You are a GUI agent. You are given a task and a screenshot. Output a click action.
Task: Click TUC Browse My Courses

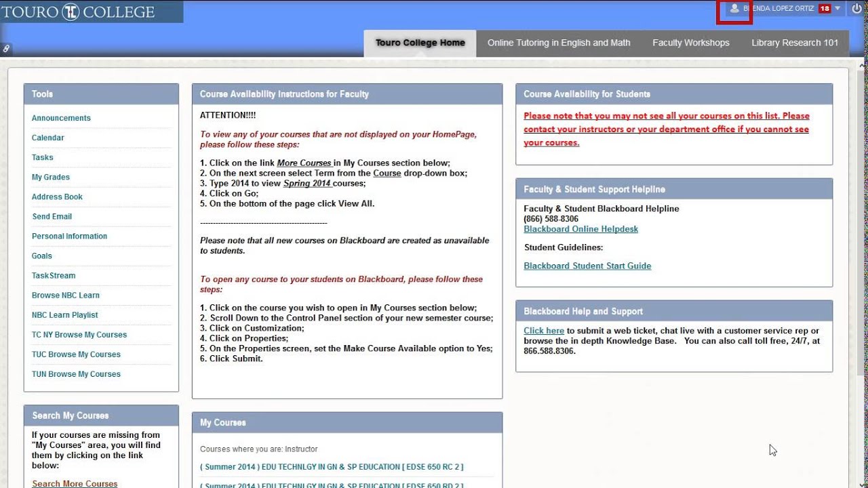pos(76,354)
